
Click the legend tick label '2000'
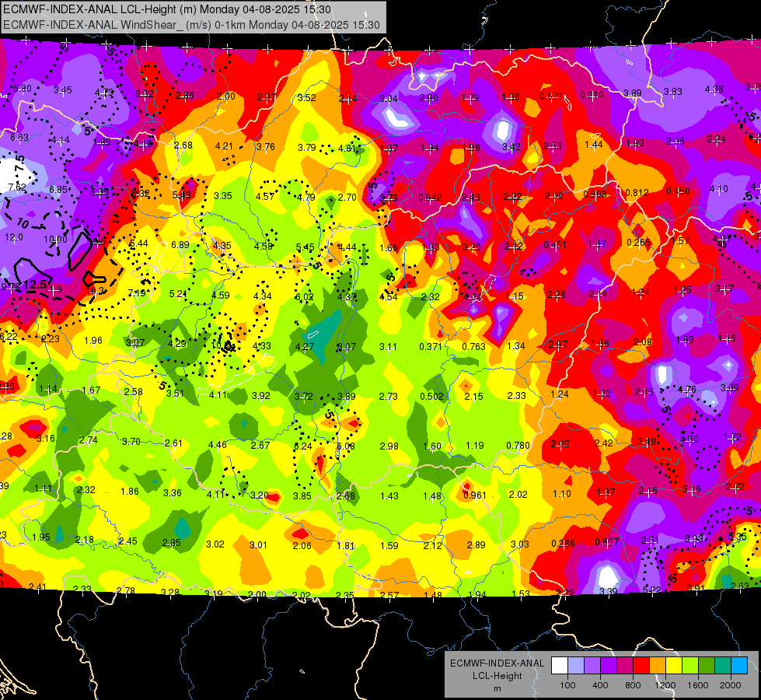click(731, 685)
